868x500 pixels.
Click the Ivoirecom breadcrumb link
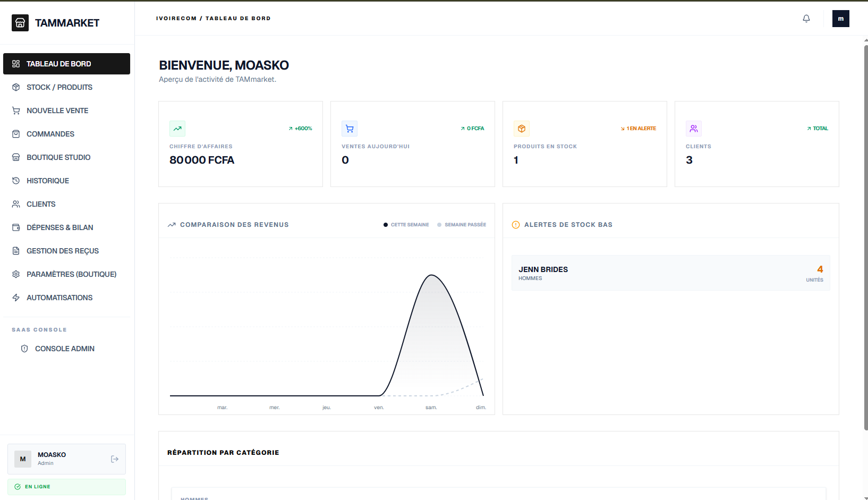176,19
